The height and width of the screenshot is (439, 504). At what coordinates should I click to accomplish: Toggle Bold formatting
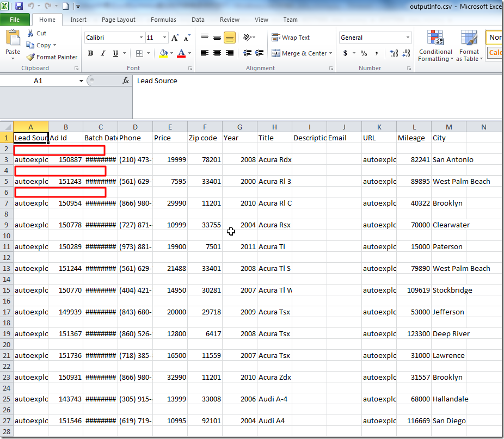click(90, 53)
